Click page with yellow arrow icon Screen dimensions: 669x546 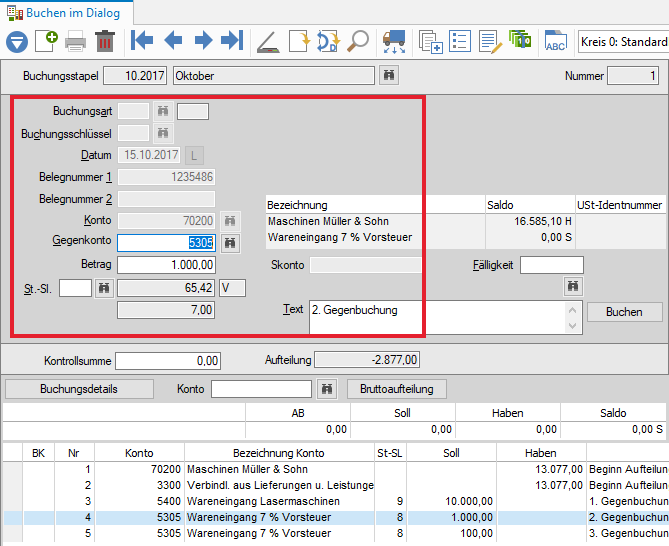pyautogui.click(x=299, y=41)
